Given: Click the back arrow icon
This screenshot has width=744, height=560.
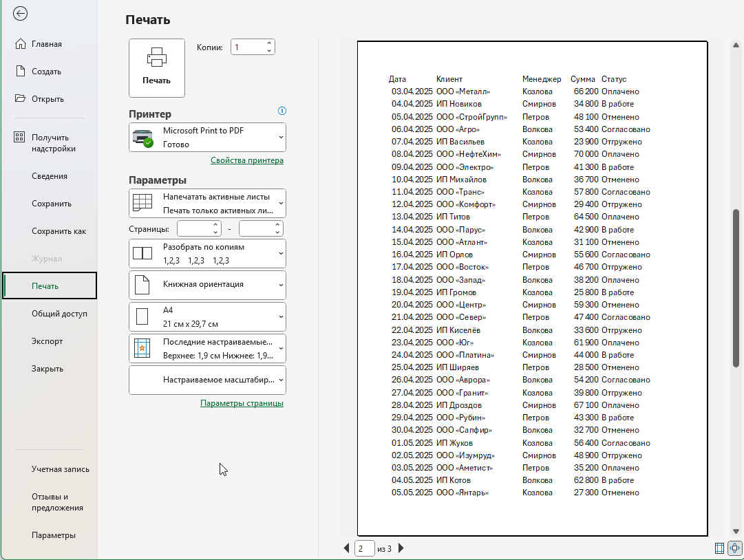Looking at the screenshot, I should coord(21,13).
